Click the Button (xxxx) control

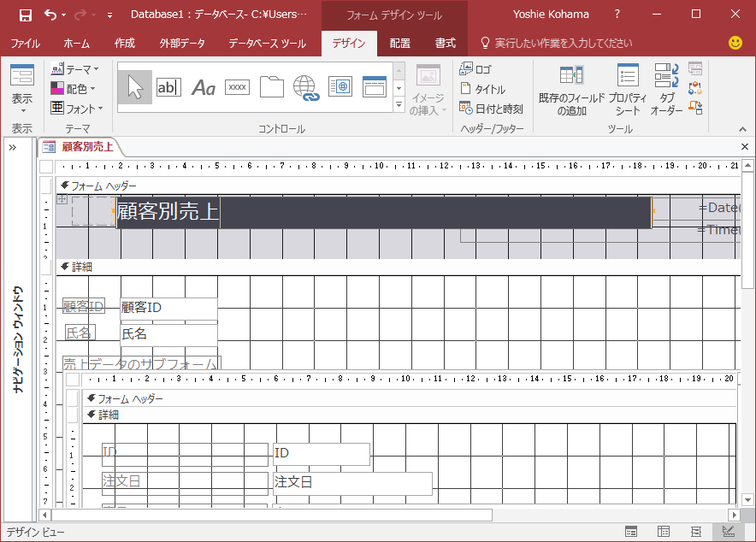(237, 86)
